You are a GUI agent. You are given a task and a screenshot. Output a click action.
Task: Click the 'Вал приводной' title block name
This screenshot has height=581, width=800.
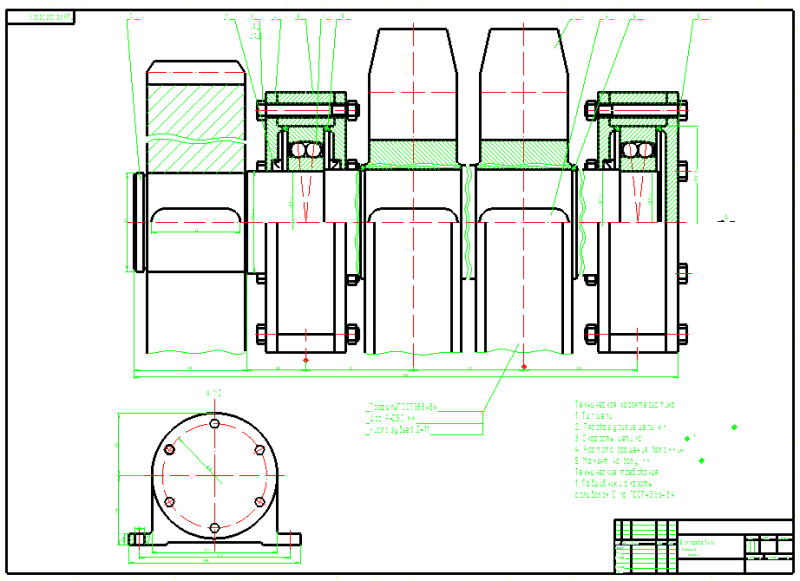pyautogui.click(x=697, y=542)
